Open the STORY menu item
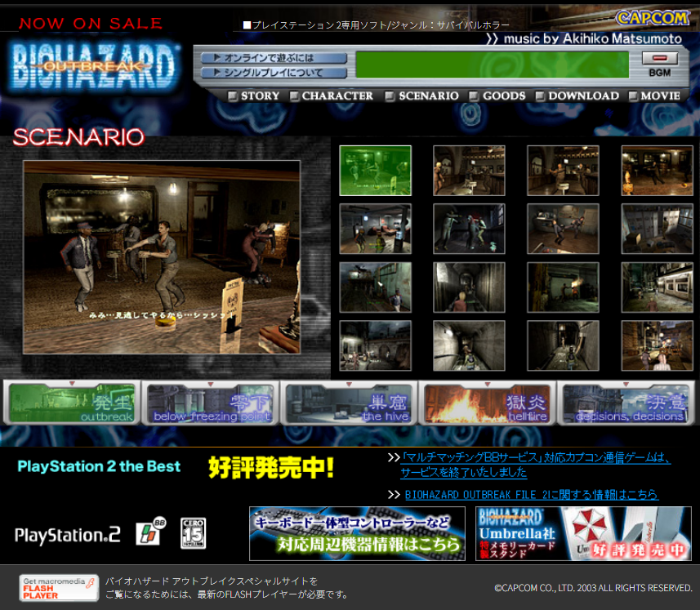The image size is (700, 610). tap(254, 96)
